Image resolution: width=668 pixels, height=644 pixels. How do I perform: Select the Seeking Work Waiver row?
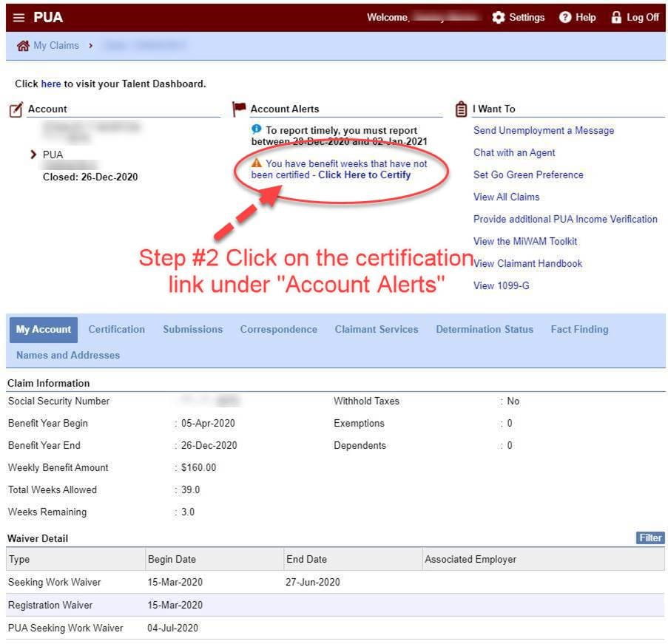(x=335, y=582)
